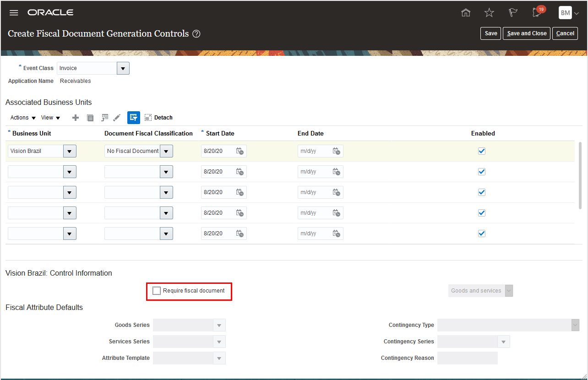588x380 pixels.
Task: Uncheck Enabled for Vision Brazil row
Action: [481, 151]
